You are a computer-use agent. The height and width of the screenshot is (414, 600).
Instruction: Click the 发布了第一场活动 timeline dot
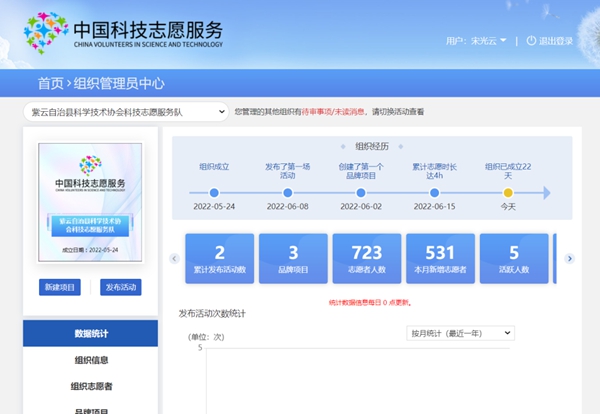(x=287, y=192)
